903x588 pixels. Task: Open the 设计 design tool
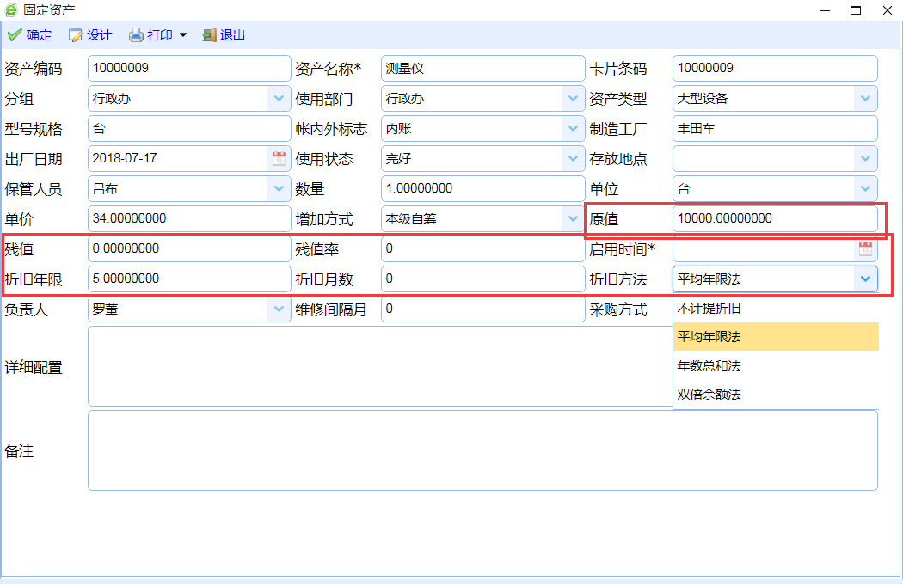pos(90,35)
